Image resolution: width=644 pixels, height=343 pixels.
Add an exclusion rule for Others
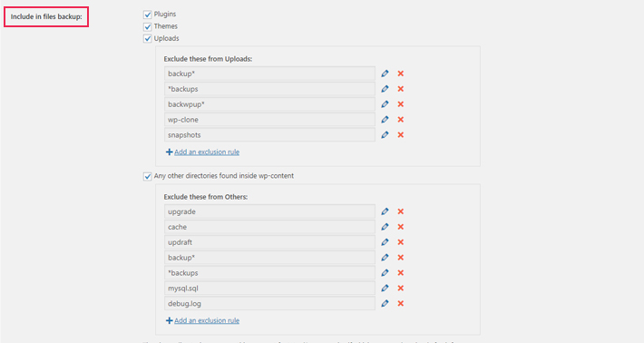[202, 320]
